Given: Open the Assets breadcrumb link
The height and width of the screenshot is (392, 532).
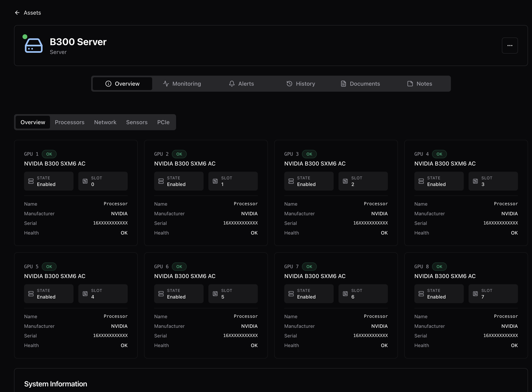Looking at the screenshot, I should (x=32, y=13).
